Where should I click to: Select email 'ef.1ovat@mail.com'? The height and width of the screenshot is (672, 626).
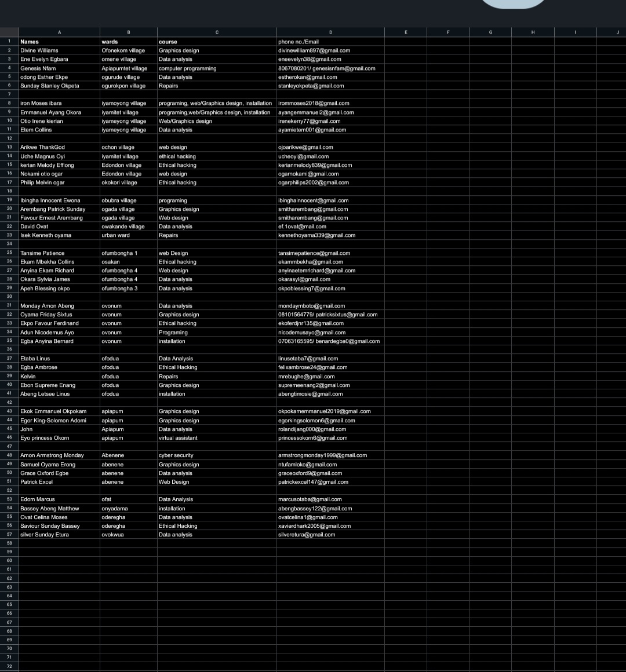(330, 227)
